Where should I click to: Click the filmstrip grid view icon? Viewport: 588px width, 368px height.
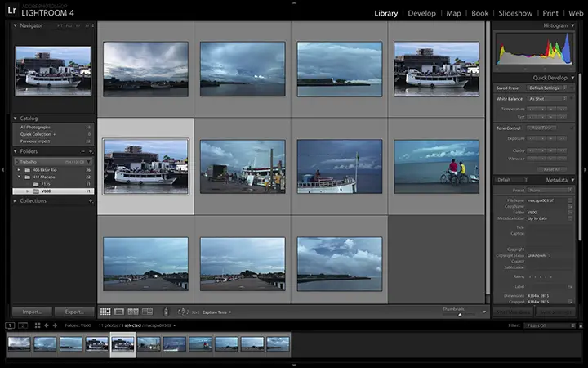click(38, 325)
